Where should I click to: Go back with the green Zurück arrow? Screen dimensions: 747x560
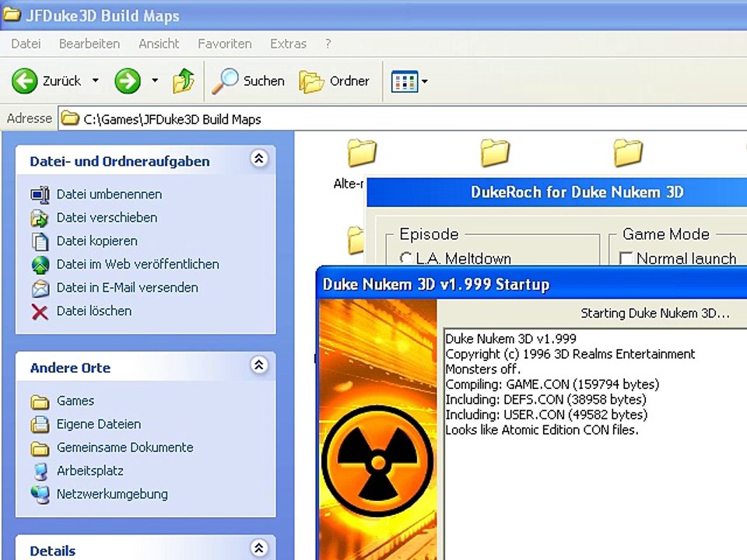(x=24, y=80)
